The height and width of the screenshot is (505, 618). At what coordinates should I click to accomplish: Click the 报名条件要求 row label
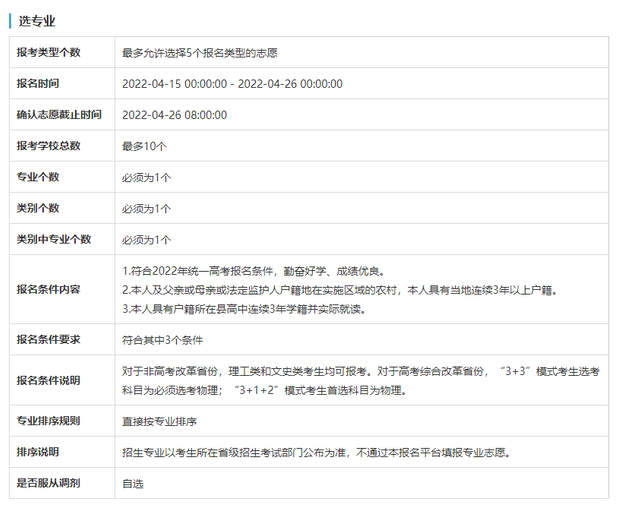(49, 339)
